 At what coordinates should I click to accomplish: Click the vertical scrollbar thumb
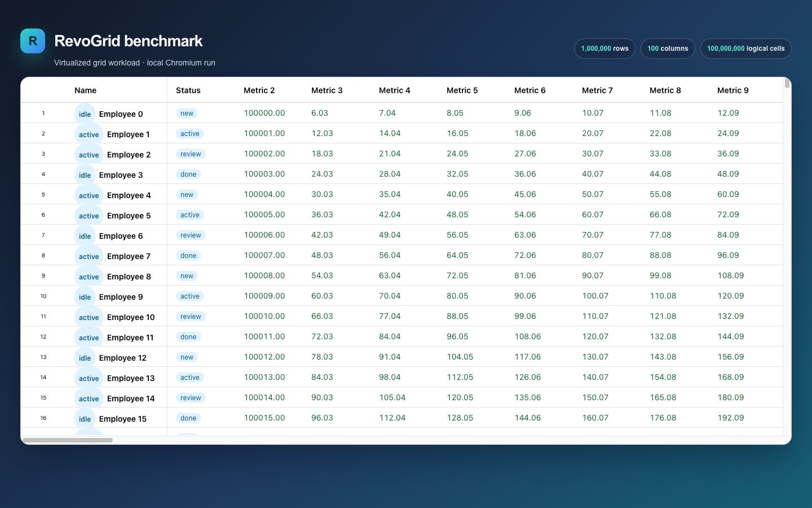787,84
